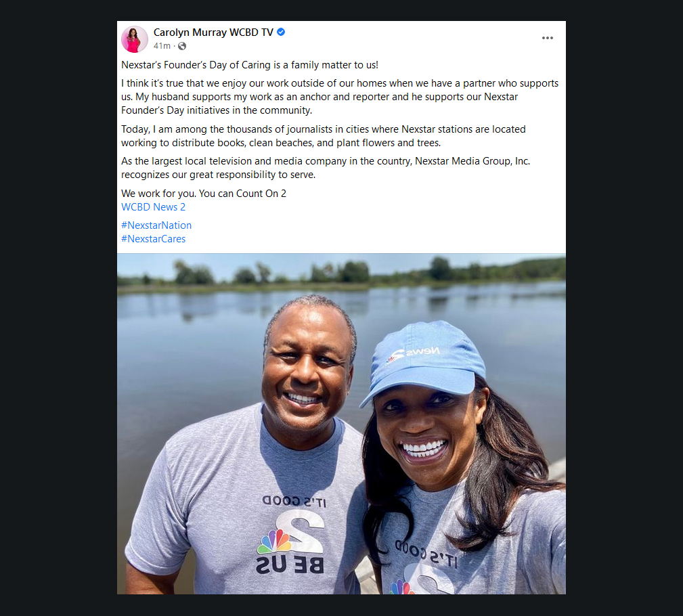Follow the WCBD News 2 page link
This screenshot has height=616, width=683.
pos(154,207)
